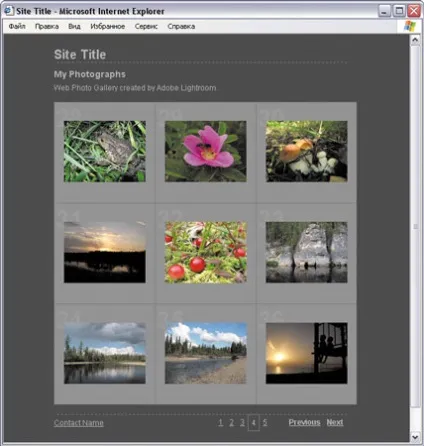
Task: Open the Сервис menu
Action: click(146, 26)
